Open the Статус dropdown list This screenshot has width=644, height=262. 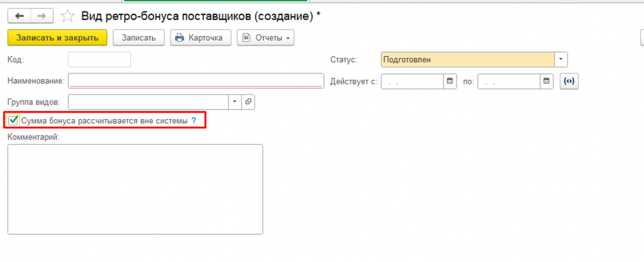pos(561,60)
